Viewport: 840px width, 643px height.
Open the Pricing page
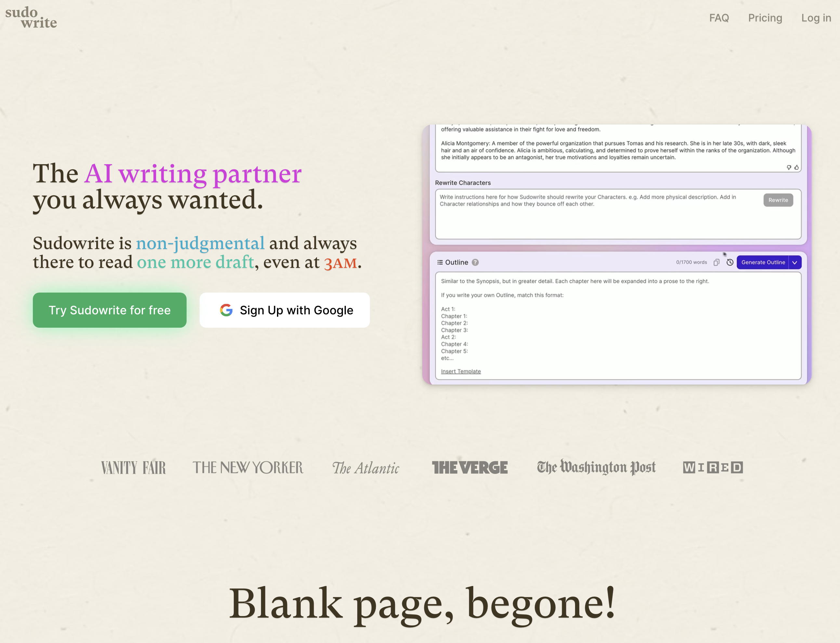pyautogui.click(x=765, y=18)
